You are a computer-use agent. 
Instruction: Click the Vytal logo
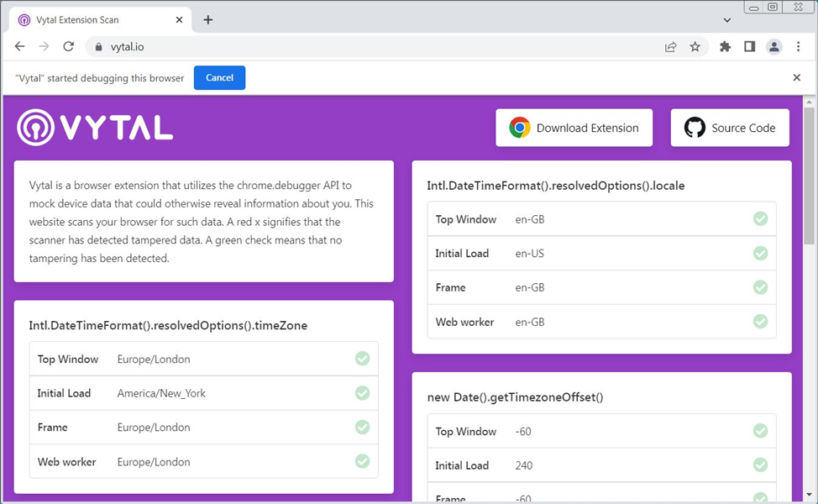tap(95, 128)
